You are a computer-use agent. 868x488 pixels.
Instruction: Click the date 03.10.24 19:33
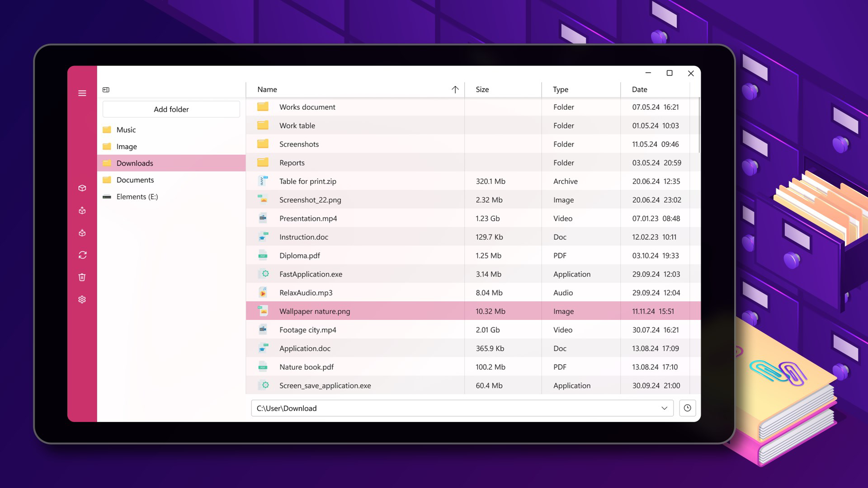point(656,255)
